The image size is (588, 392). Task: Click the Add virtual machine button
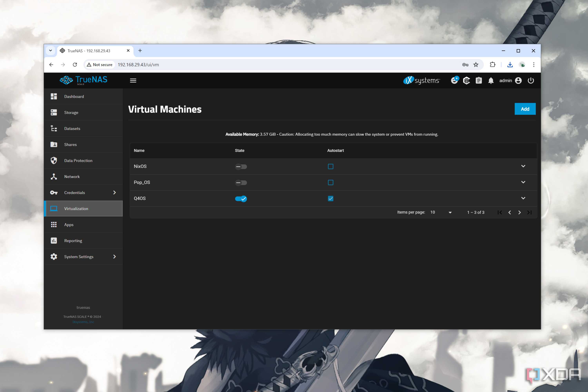pos(525,109)
